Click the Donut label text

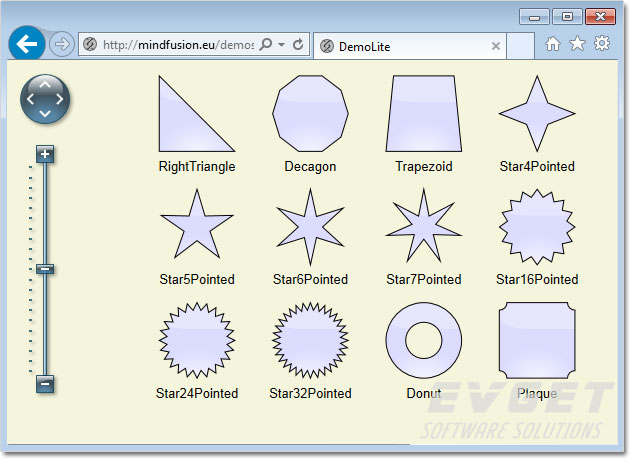pyautogui.click(x=423, y=393)
